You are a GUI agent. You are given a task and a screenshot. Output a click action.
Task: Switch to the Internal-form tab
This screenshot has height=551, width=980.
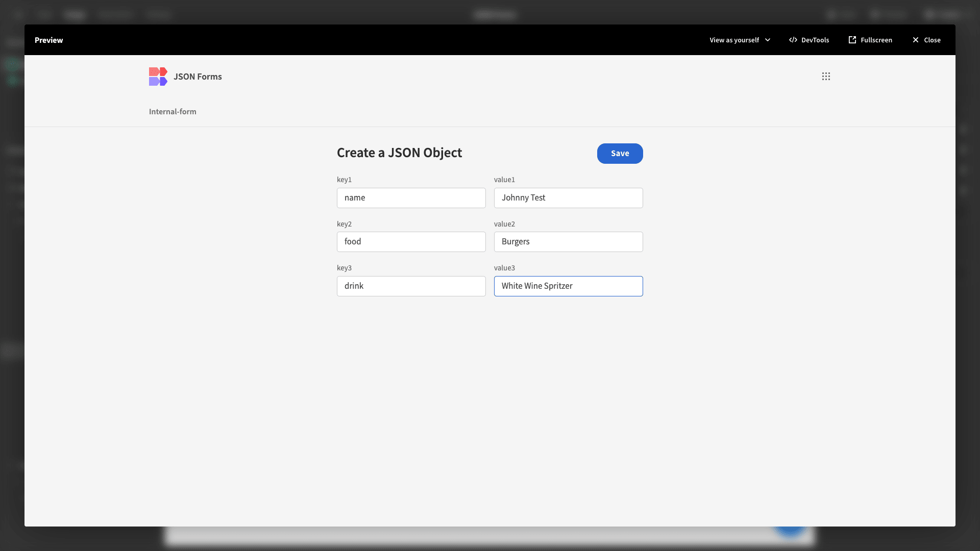172,111
